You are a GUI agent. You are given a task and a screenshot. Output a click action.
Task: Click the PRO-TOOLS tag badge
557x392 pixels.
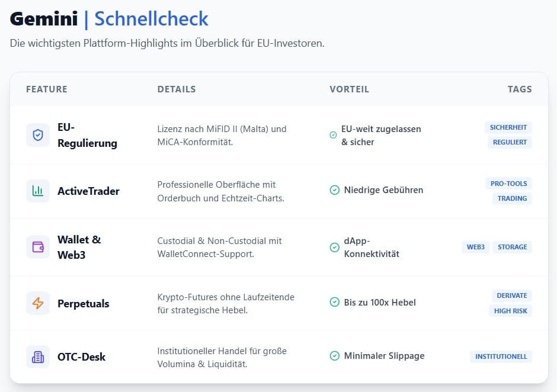(x=508, y=184)
